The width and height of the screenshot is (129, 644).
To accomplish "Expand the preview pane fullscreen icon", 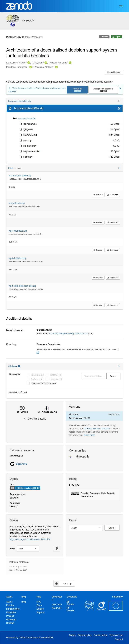I will pos(119,108).
